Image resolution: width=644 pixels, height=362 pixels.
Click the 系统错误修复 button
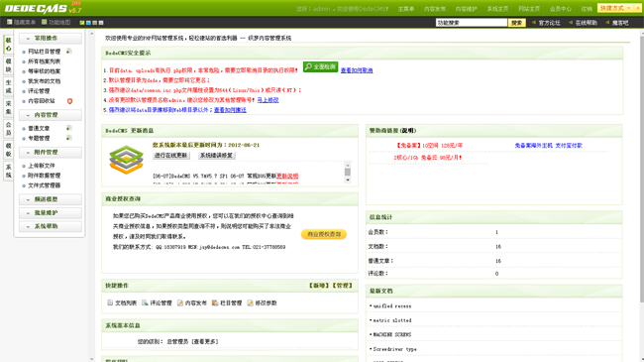216,155
